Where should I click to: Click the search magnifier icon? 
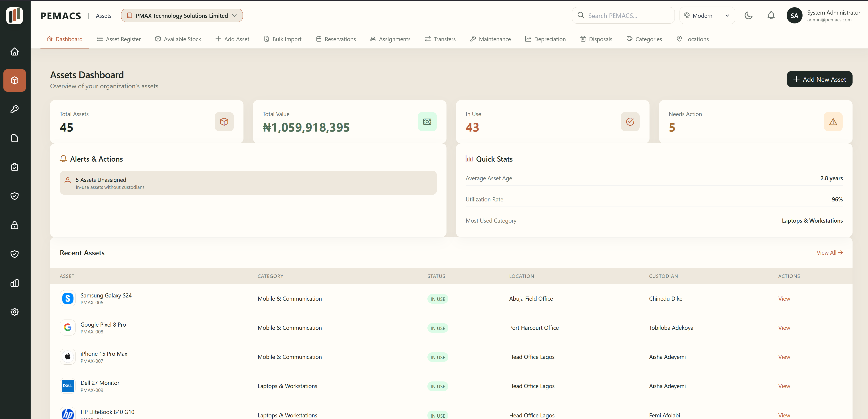(581, 15)
